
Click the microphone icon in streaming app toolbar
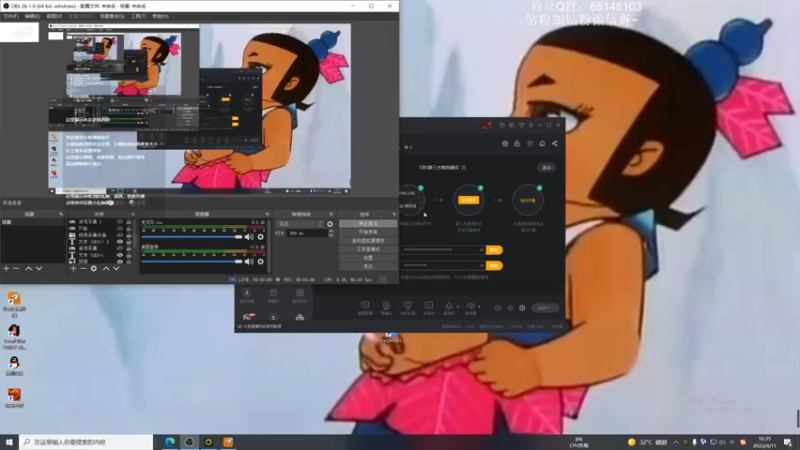[x=449, y=306]
